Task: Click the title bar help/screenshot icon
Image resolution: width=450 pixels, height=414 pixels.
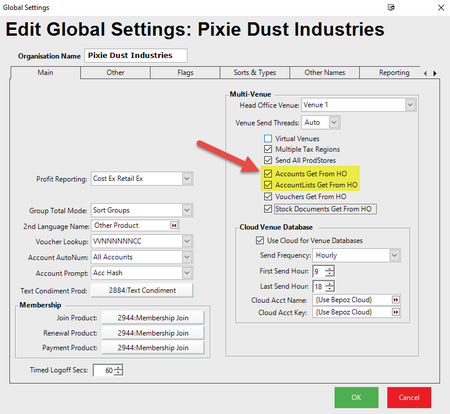Action: [391, 7]
